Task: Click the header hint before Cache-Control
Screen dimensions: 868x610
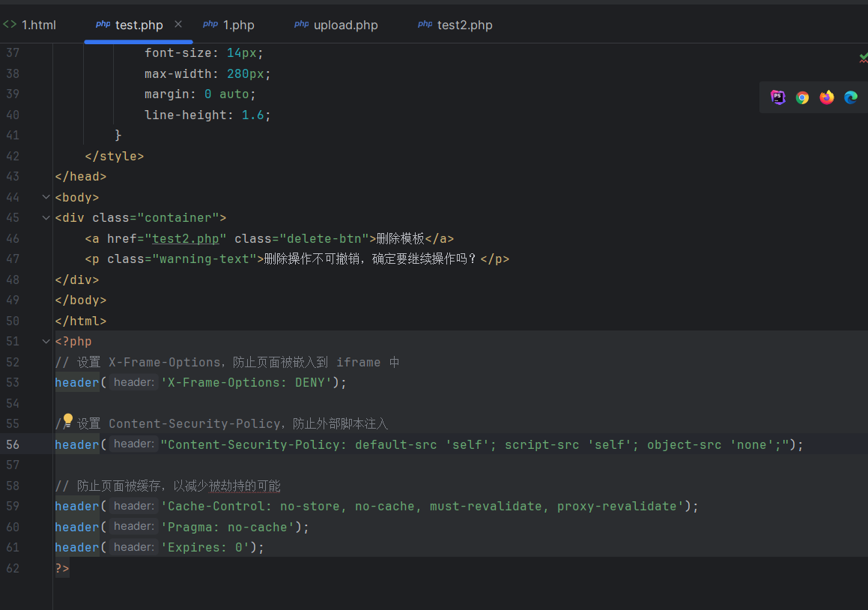Action: (134, 507)
